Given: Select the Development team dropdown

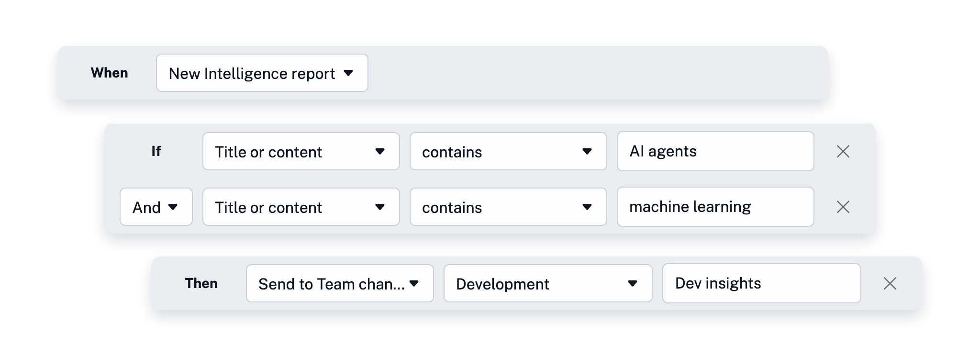Looking at the screenshot, I should pos(547,283).
